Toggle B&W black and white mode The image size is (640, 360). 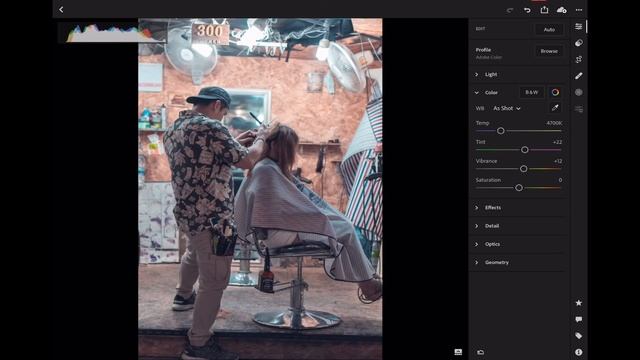click(531, 92)
